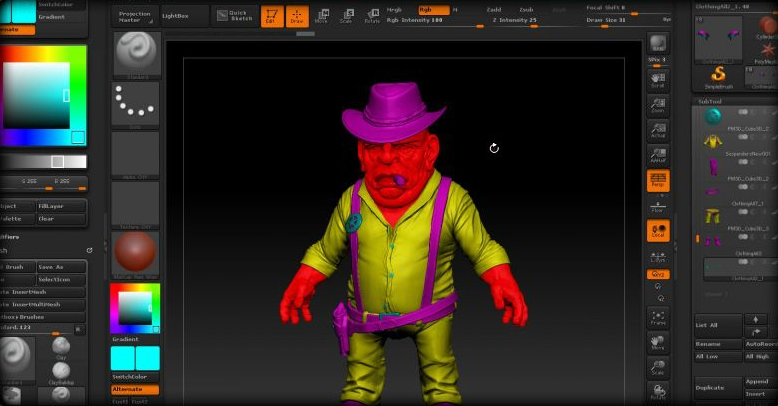
Task: Click the SwitchColor button under center swatches
Action: click(x=135, y=377)
